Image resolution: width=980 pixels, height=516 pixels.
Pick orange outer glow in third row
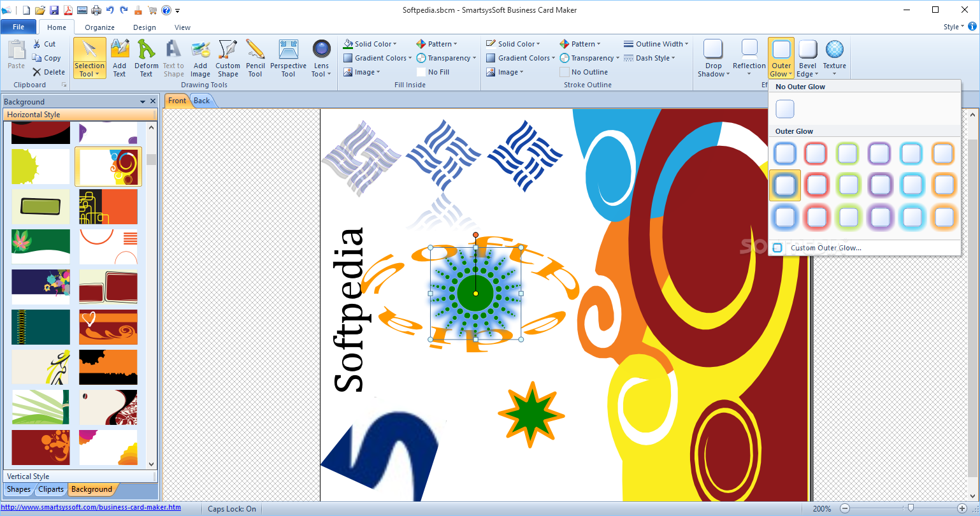pos(943,217)
